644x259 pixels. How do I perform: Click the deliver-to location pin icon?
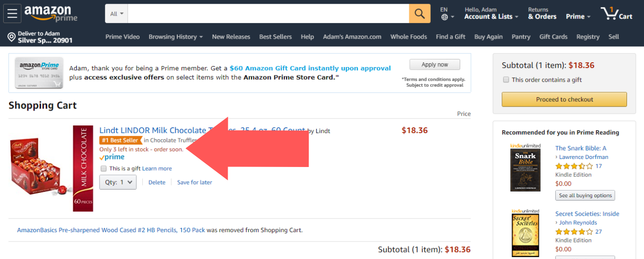click(11, 37)
